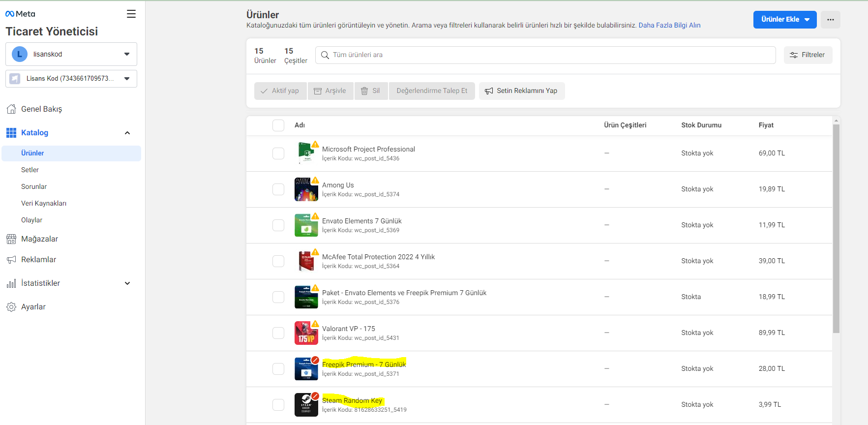Click the warning icon on Microsoft Project Professional
Viewport: 868px width, 425px height.
(315, 145)
